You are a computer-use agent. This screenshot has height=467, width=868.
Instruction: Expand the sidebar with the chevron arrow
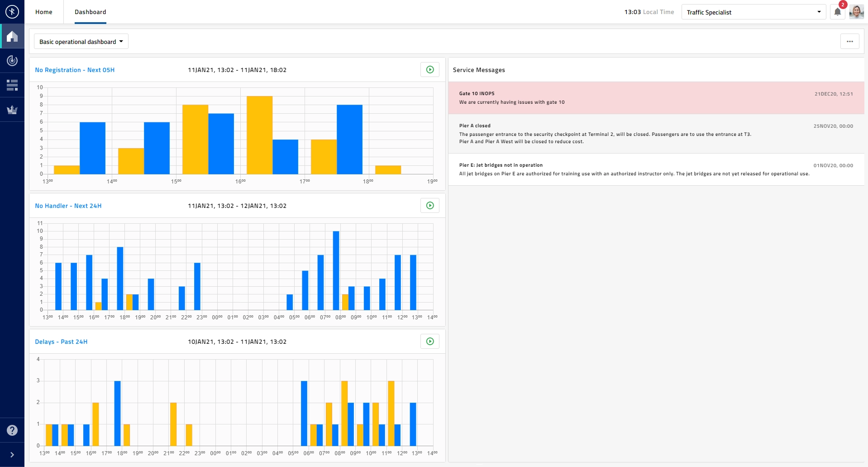point(12,455)
